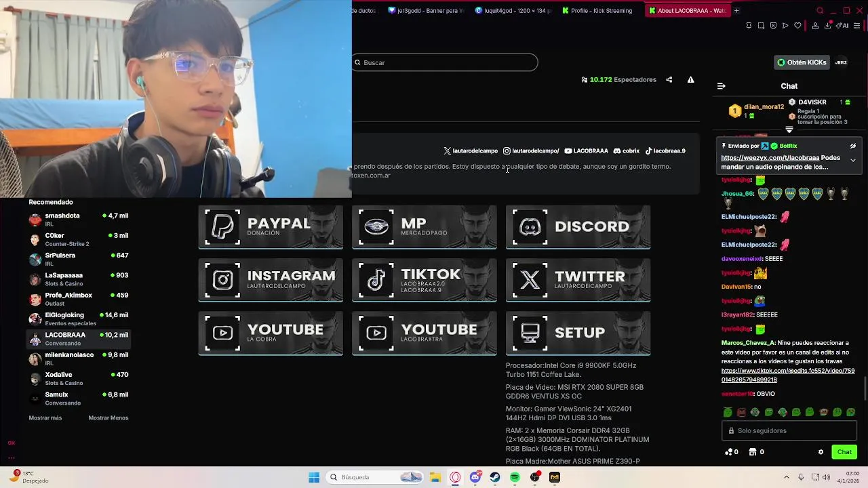Click the Buscar search field

click(445, 62)
